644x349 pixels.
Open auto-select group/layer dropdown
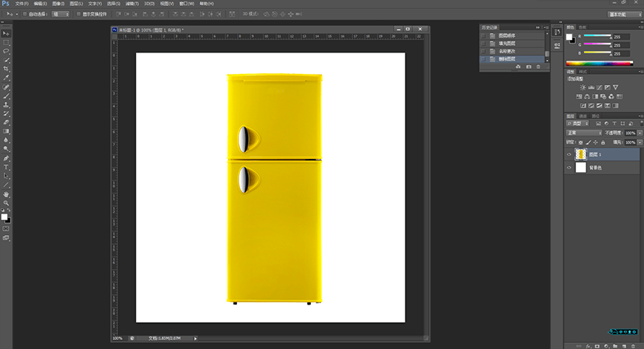coord(61,14)
